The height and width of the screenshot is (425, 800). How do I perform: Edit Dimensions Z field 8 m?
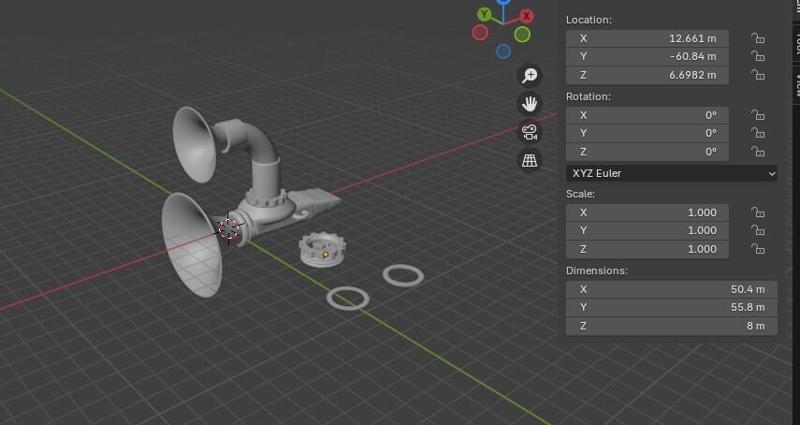pyautogui.click(x=671, y=326)
